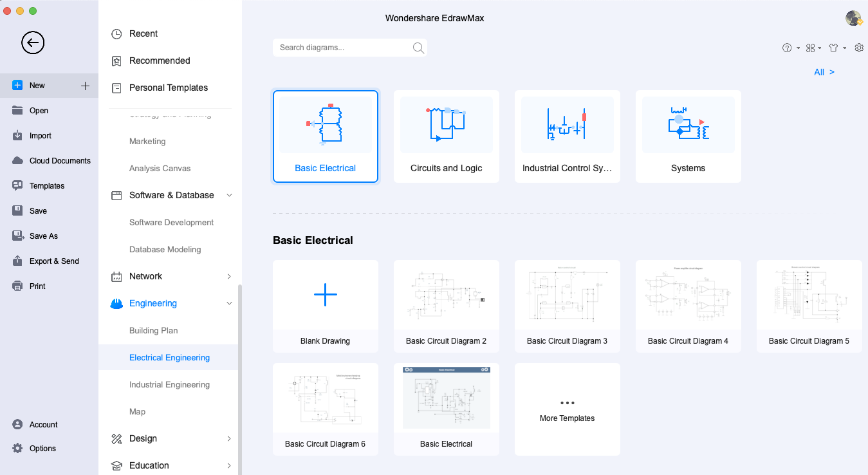Image resolution: width=868 pixels, height=475 pixels.
Task: Open settings gear icon at top right
Action: [x=859, y=48]
